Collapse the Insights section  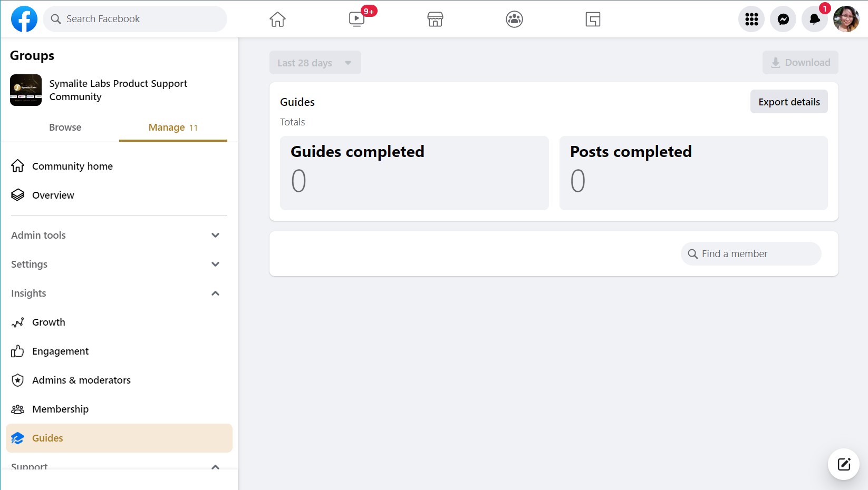[x=215, y=293]
